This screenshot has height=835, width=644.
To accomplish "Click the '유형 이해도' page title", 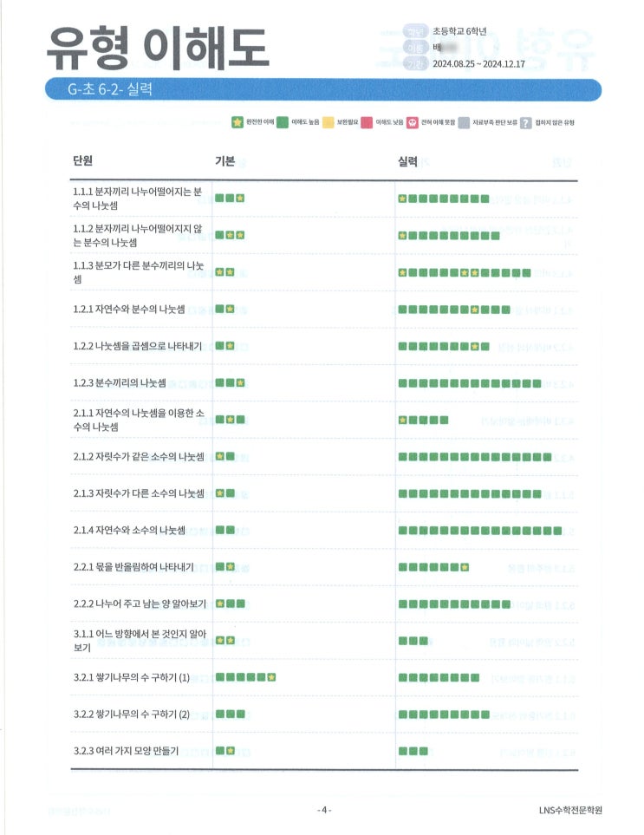I will (x=158, y=45).
